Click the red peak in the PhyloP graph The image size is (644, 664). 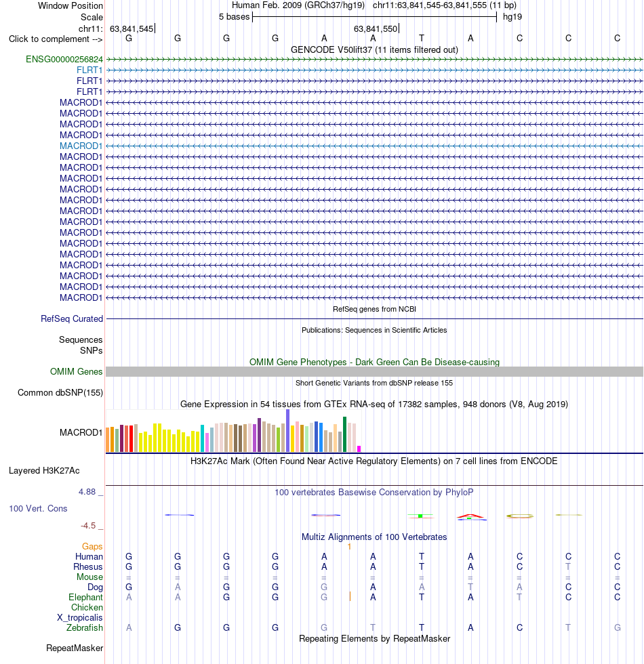(470, 516)
